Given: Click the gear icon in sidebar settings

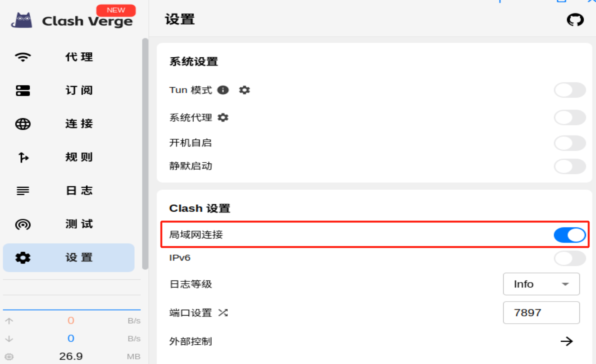Looking at the screenshot, I should tap(23, 258).
